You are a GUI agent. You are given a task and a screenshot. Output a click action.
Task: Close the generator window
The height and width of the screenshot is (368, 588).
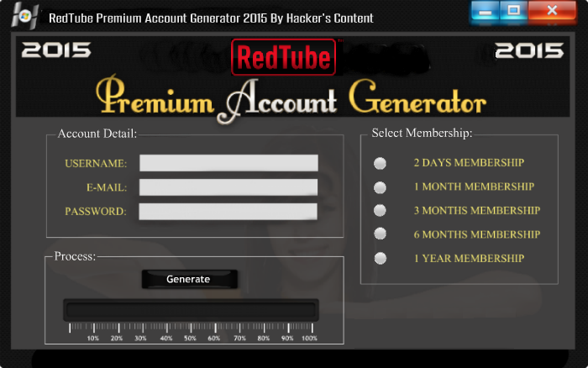[552, 11]
